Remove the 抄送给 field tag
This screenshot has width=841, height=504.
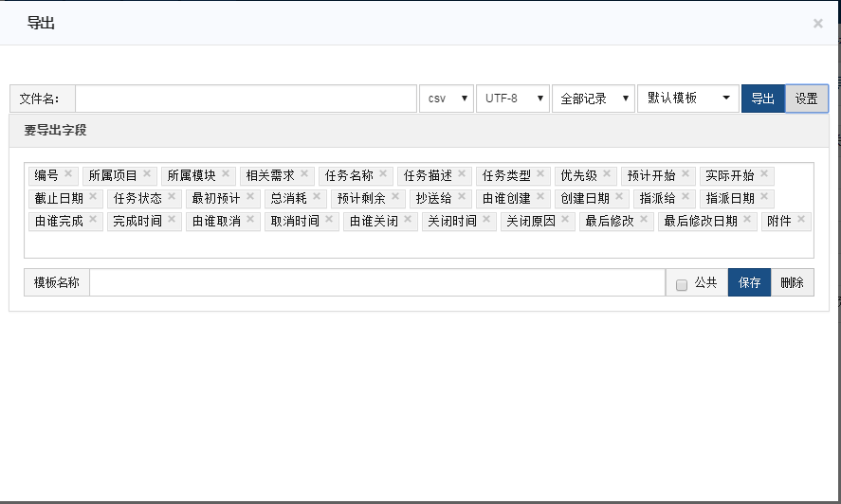tap(462, 196)
